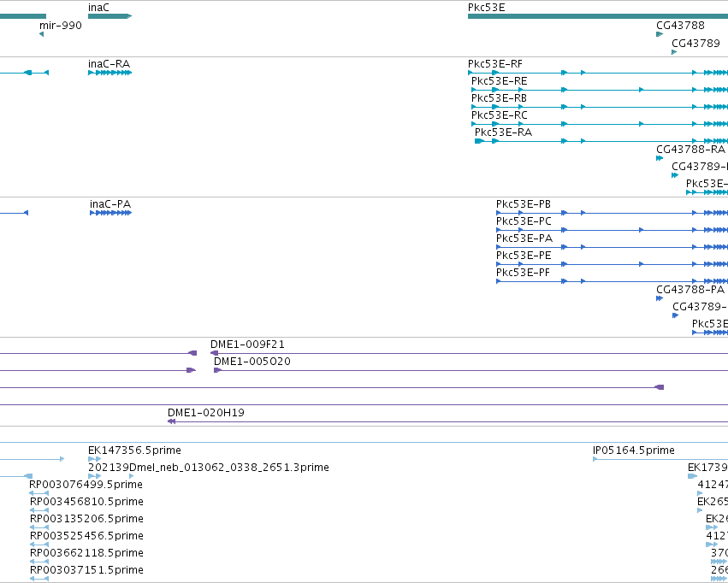Viewport: 728px width, 583px height.
Task: Click the RP003135206.5prime EST label
Action: [x=86, y=519]
